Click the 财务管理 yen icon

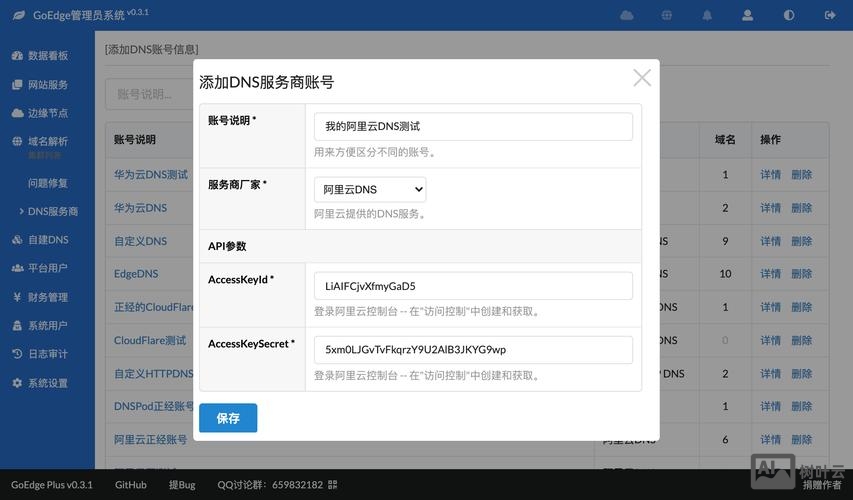[x=17, y=297]
